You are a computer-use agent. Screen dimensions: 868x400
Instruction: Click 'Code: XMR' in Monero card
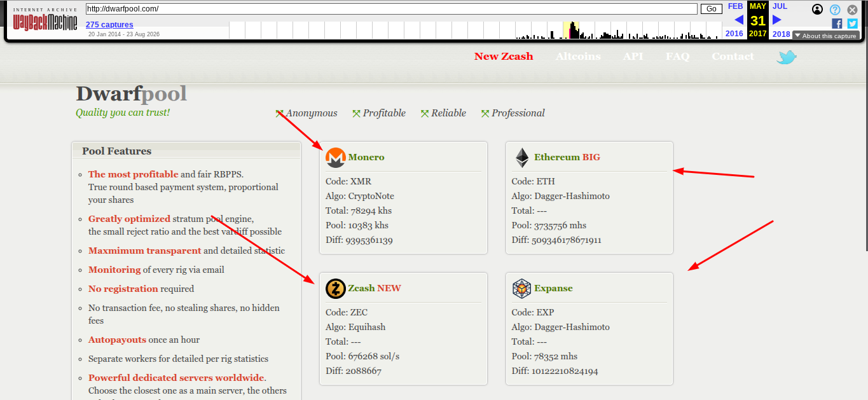[x=348, y=181]
